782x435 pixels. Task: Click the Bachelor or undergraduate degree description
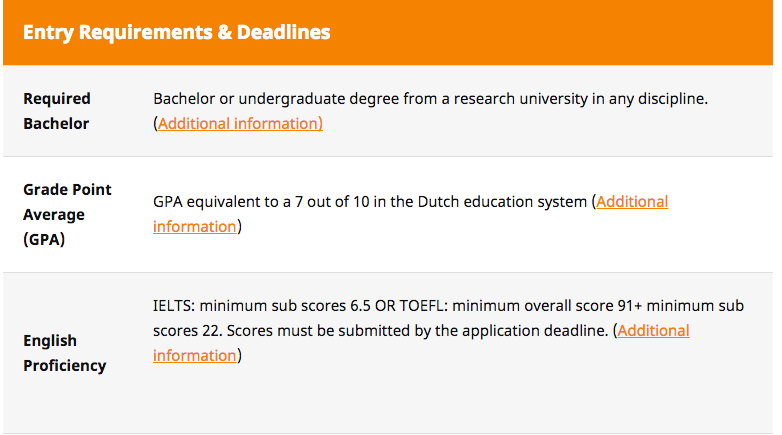[430, 99]
